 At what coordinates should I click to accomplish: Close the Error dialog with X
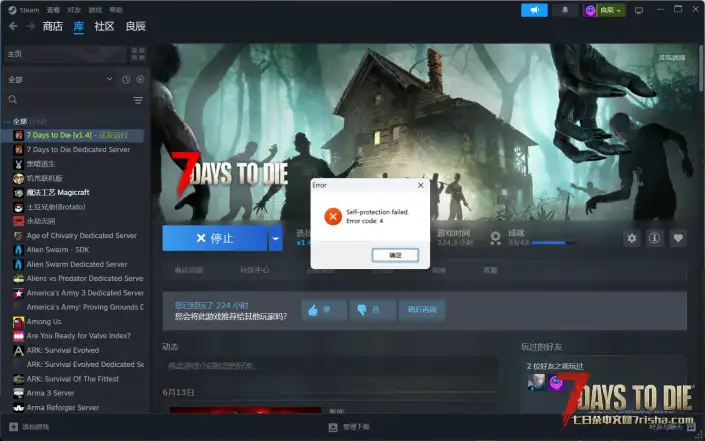click(420, 185)
